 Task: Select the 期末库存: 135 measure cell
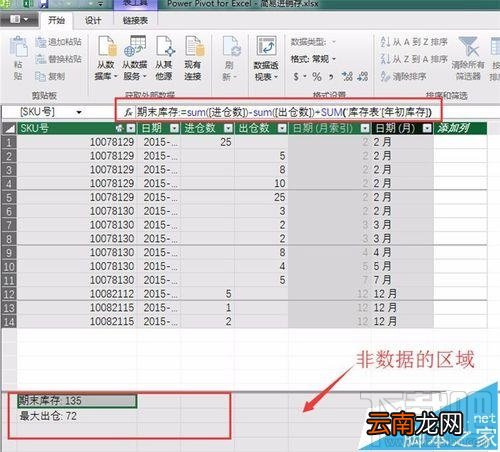77,401
